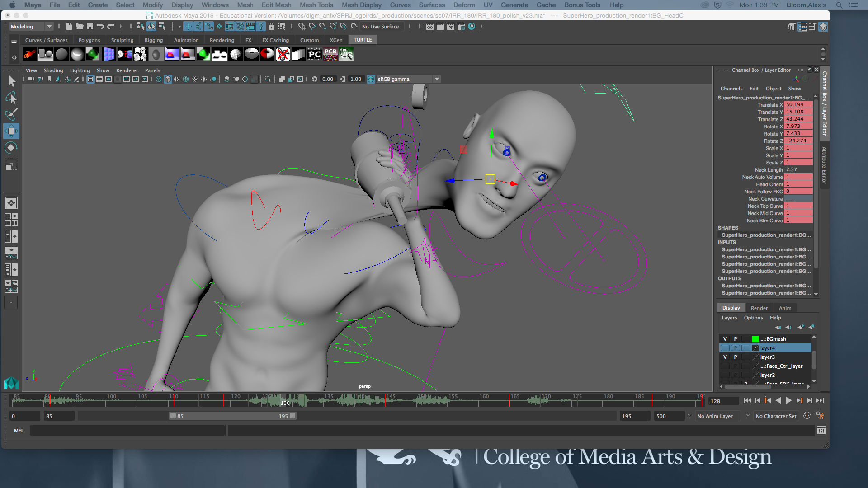Activate the Paint Selection tool
The width and height of the screenshot is (868, 488).
coord(11,114)
